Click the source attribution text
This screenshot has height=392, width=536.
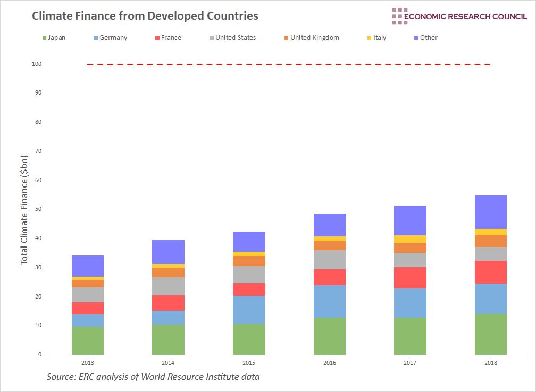pyautogui.click(x=154, y=377)
